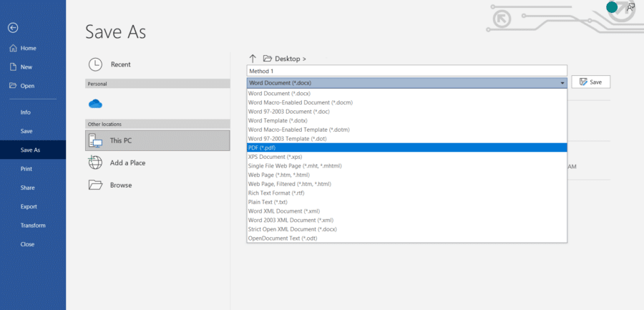The height and width of the screenshot is (310, 644).
Task: Select the Recent clock icon
Action: [96, 64]
